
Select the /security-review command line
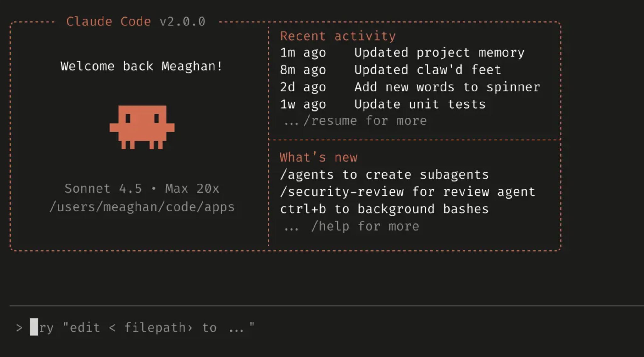[408, 192]
